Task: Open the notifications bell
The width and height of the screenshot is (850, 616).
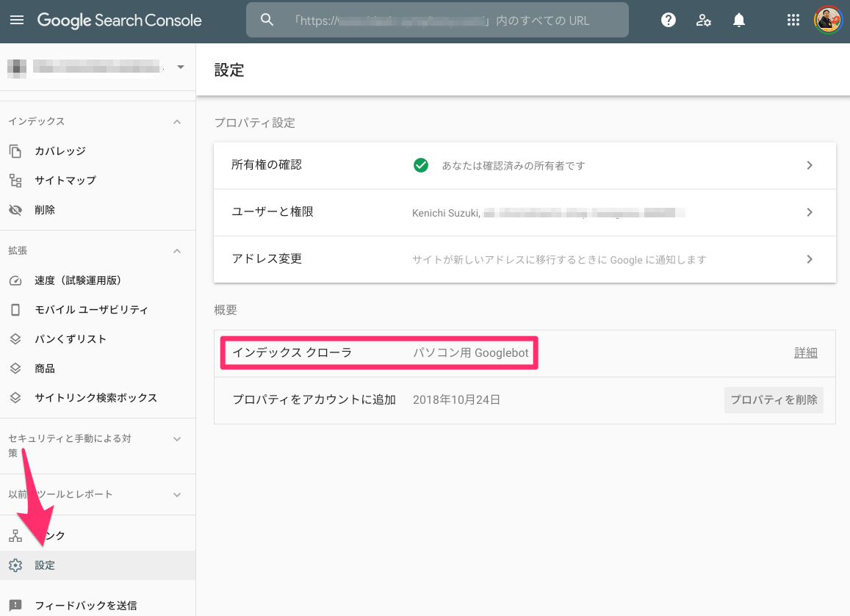Action: tap(739, 20)
